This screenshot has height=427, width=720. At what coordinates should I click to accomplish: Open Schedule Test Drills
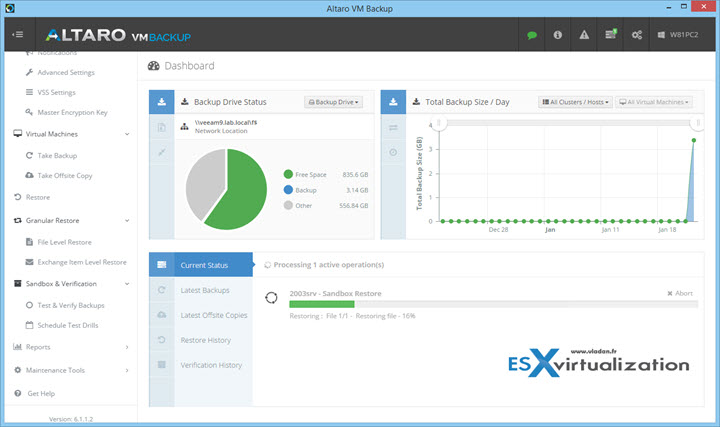click(x=68, y=325)
